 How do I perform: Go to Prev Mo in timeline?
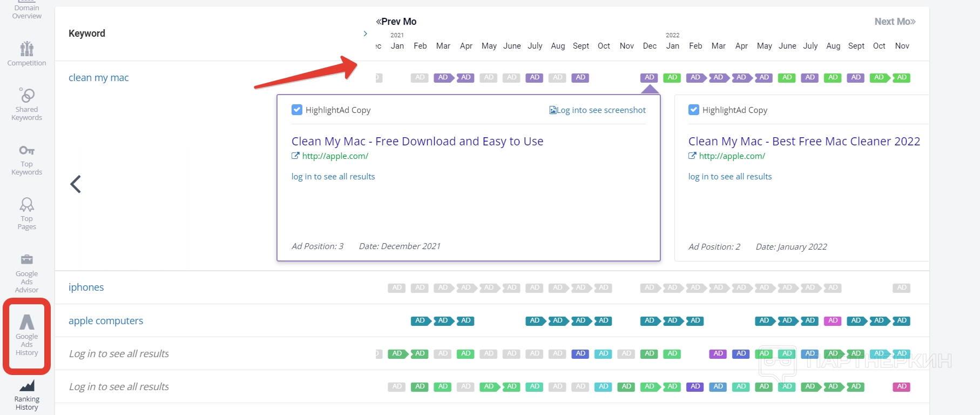[396, 22]
